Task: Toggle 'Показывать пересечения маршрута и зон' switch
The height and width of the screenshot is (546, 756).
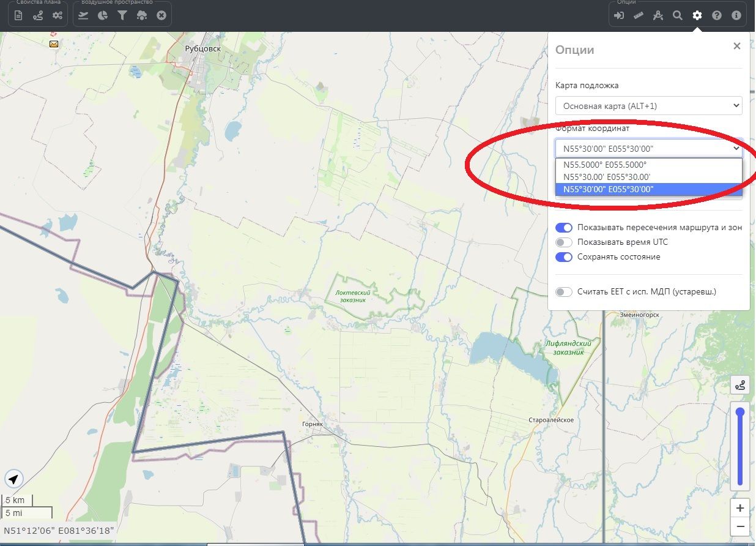Action: [x=563, y=228]
